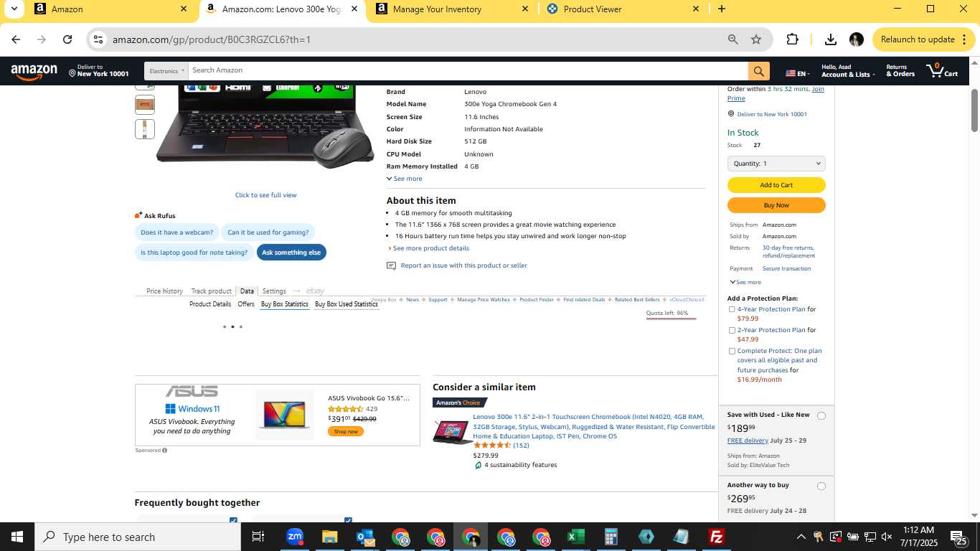Image resolution: width=980 pixels, height=551 pixels.
Task: Select Another way to buy $269.95 option
Action: 821,486
